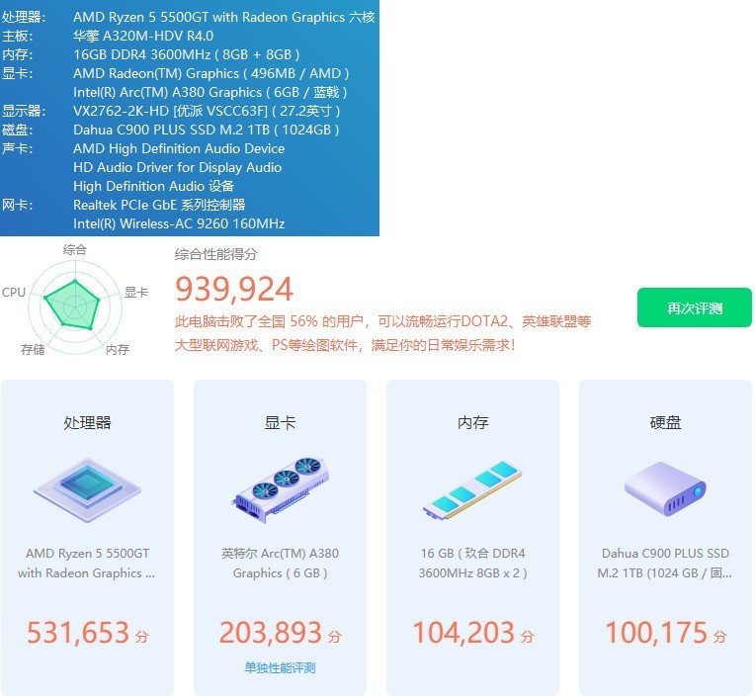The width and height of the screenshot is (755, 700).
Task: Click the AMD High Definition Audio Device line
Action: pos(179,148)
